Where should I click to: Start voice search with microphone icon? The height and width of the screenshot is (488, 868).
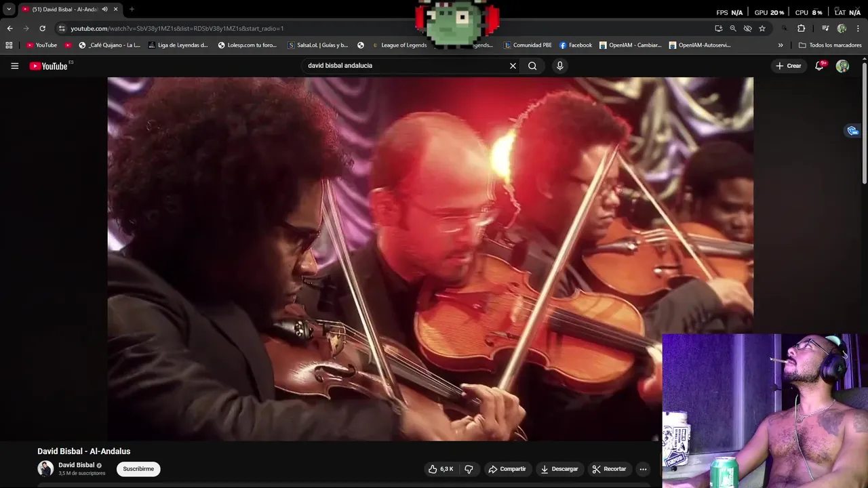[559, 66]
